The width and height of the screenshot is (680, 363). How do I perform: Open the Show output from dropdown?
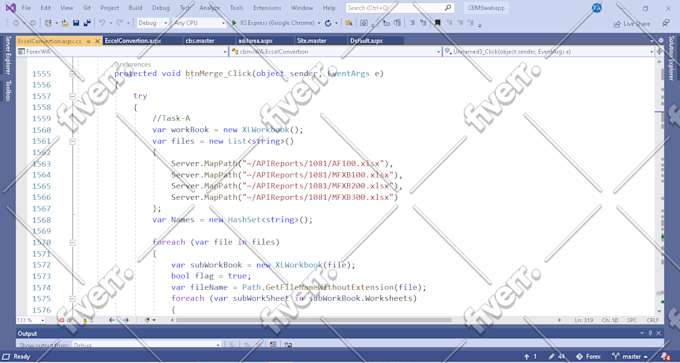[x=146, y=345]
